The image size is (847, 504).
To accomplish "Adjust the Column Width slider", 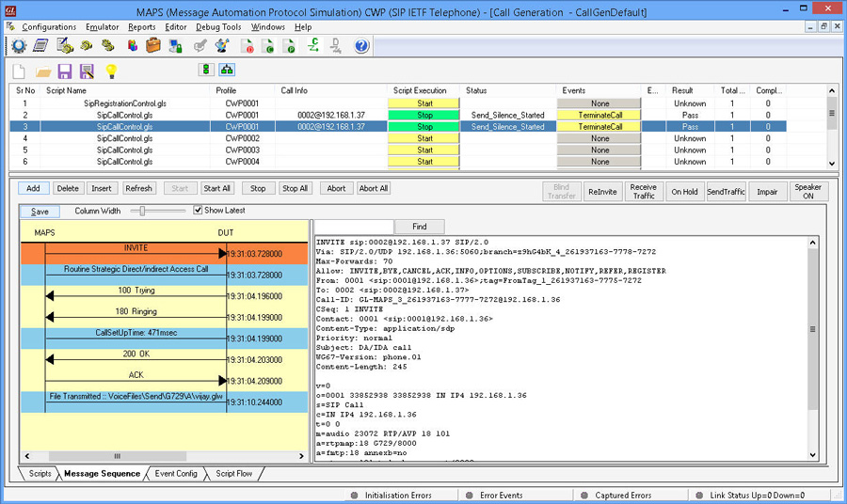I will 143,211.
